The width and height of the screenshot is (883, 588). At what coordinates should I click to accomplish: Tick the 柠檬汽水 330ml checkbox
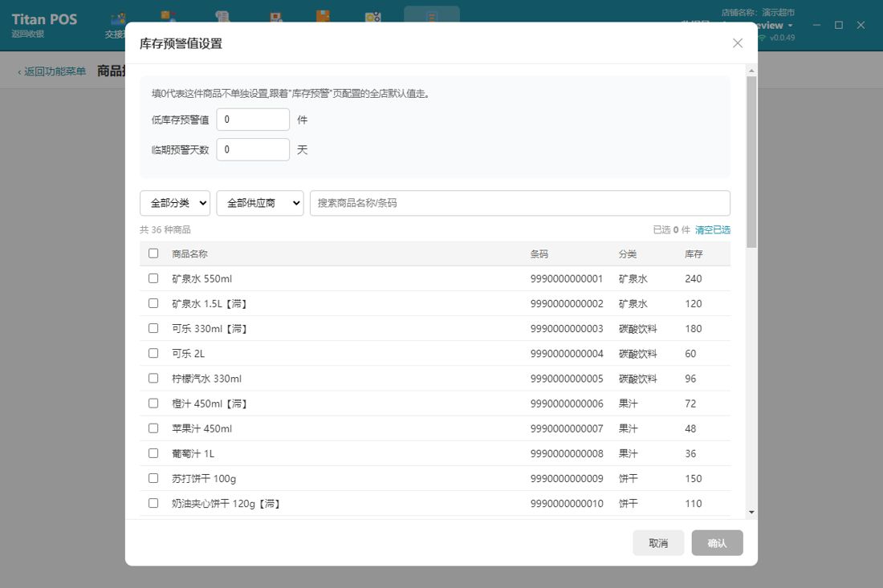tap(153, 378)
